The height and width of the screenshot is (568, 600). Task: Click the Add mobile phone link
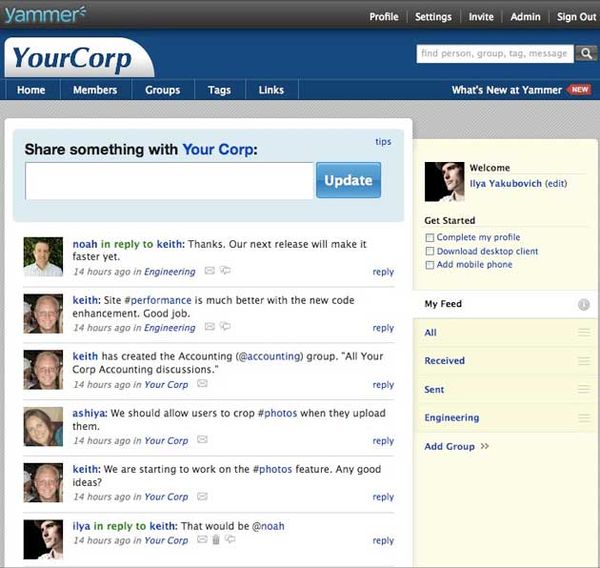[x=474, y=264]
